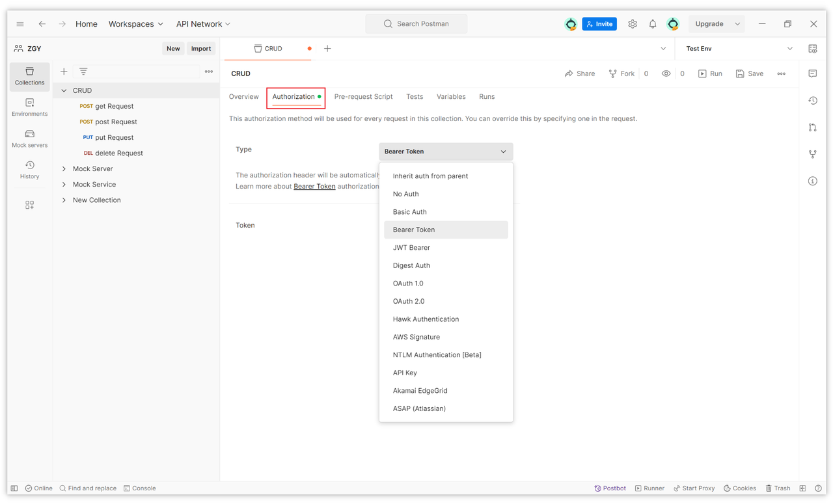Screen dimensions: 833x504
Task: Open the changelog icon in right sidebar
Action: pyautogui.click(x=813, y=101)
